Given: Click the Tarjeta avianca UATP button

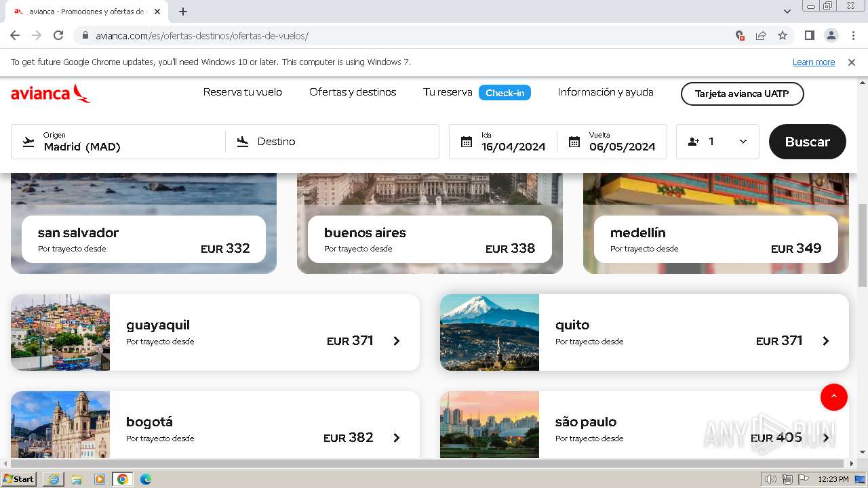Looking at the screenshot, I should coord(742,94).
